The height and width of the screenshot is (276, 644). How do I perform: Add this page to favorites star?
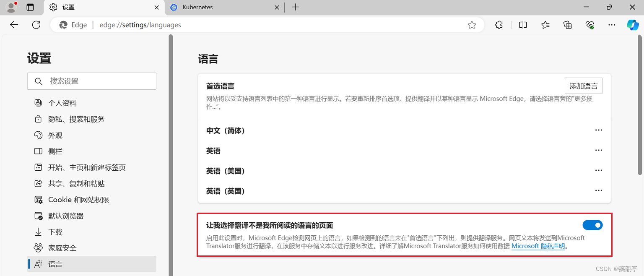[x=472, y=25]
